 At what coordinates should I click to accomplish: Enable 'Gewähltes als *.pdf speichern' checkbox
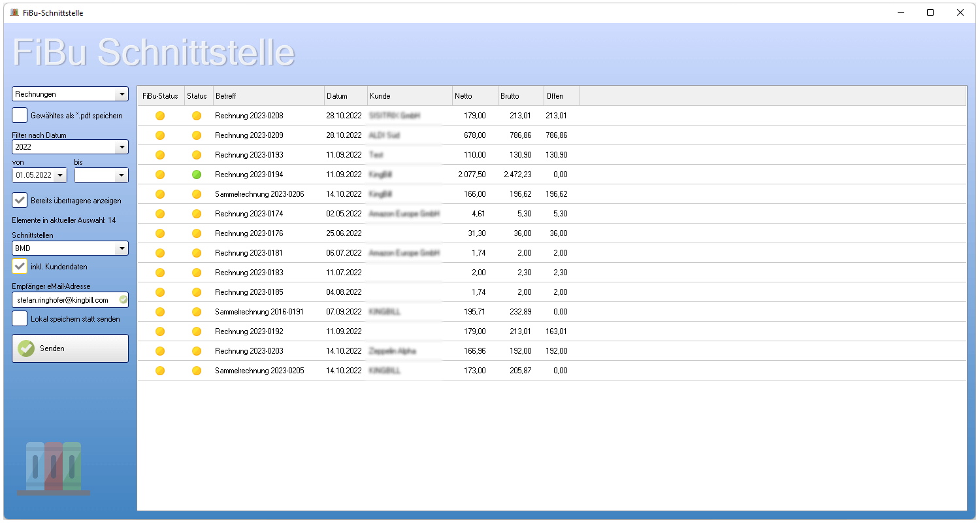click(20, 115)
